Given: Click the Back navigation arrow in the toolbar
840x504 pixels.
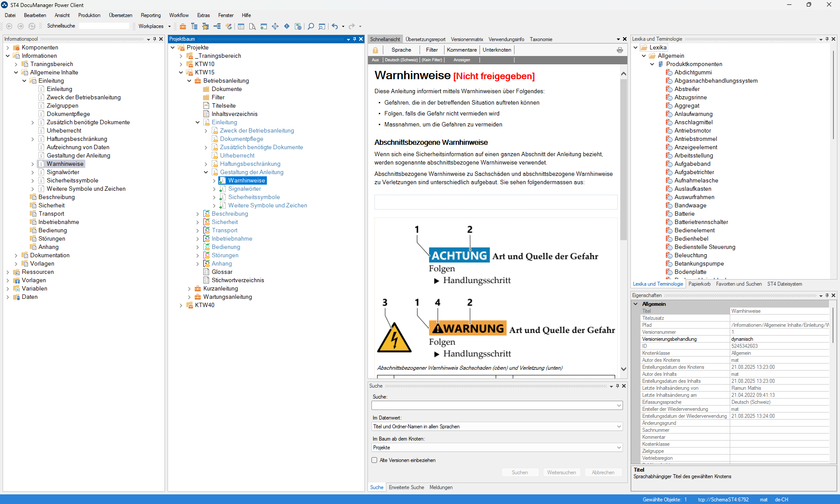Looking at the screenshot, I should tap(9, 26).
